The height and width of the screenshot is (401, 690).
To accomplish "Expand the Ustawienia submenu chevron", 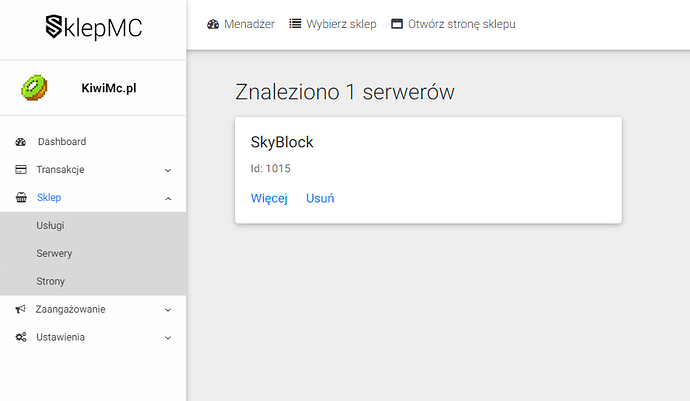I will pos(167,338).
